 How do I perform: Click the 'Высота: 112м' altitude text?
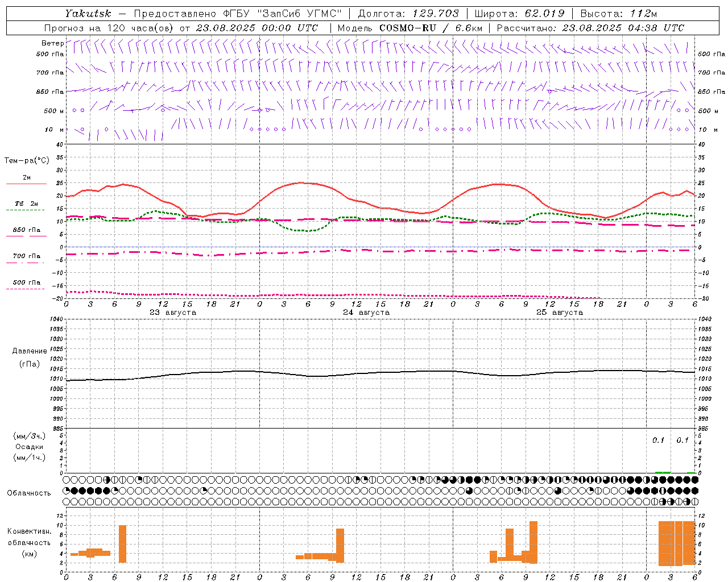click(x=619, y=14)
